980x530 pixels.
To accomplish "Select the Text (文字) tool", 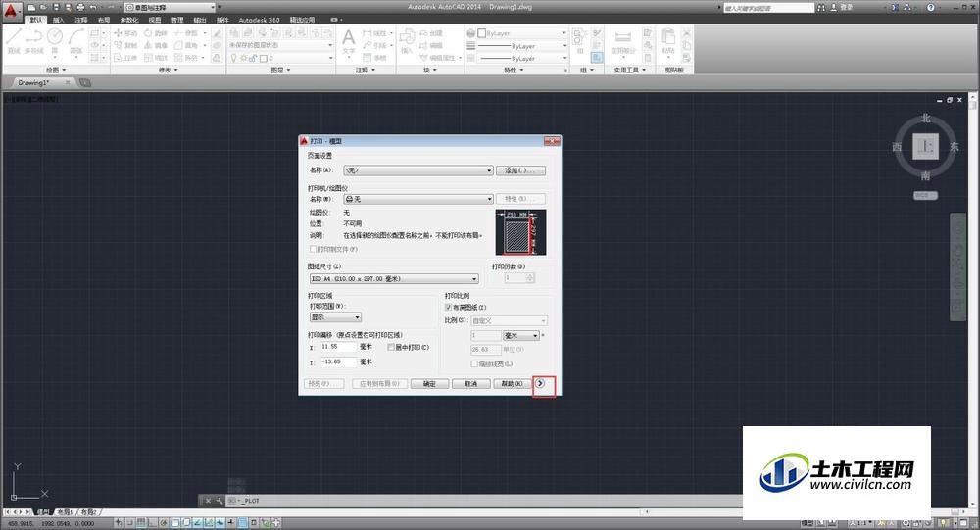I will tap(349, 41).
